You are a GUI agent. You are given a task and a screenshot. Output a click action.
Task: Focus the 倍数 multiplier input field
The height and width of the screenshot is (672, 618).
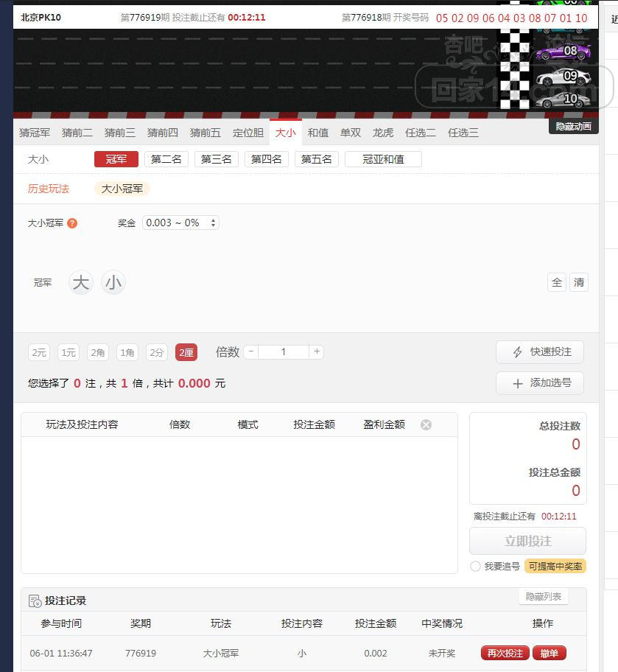coord(284,352)
